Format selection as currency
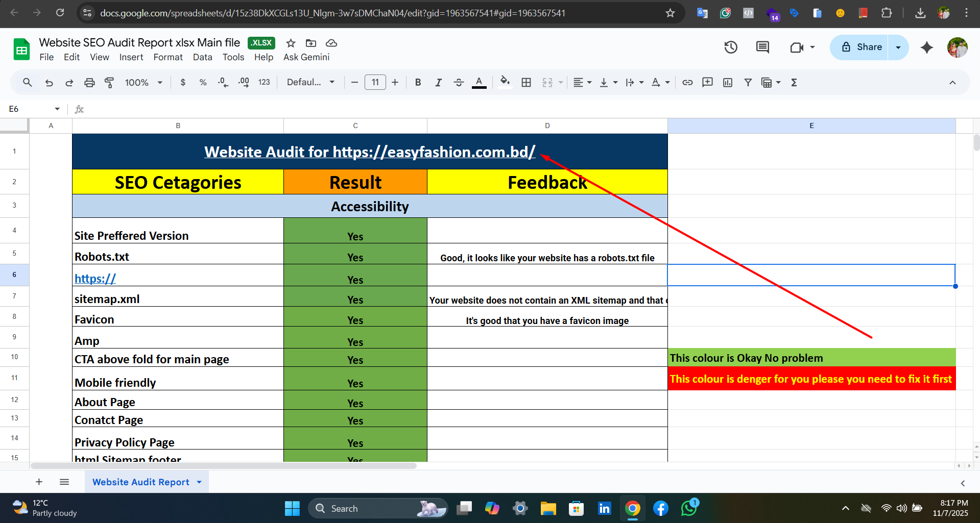The height and width of the screenshot is (523, 980). point(183,82)
